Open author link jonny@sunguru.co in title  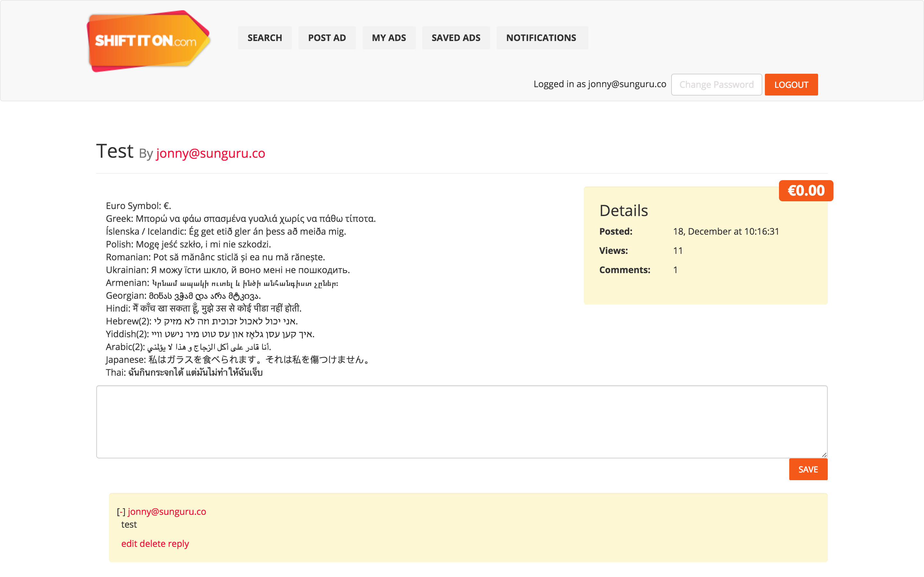[210, 153]
